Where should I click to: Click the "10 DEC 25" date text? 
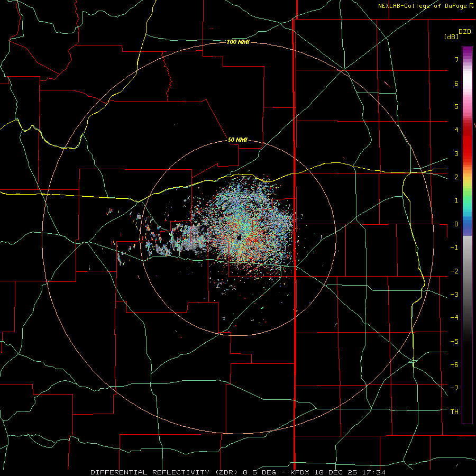335,472
